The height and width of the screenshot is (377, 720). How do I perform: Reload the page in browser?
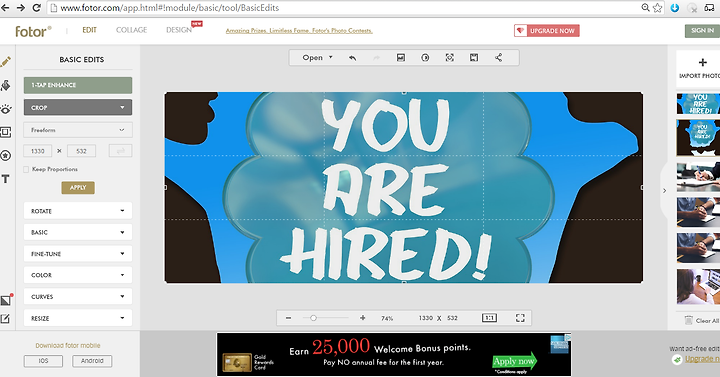(x=37, y=8)
